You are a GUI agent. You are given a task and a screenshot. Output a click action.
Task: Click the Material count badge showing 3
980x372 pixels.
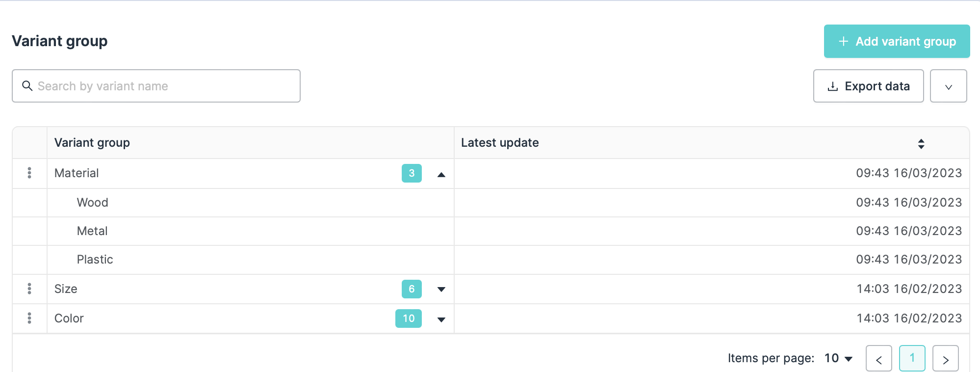point(412,173)
